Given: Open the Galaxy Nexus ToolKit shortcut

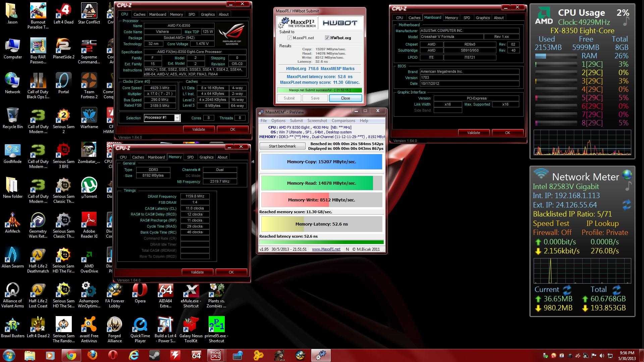Looking at the screenshot, I should pyautogui.click(x=191, y=330).
